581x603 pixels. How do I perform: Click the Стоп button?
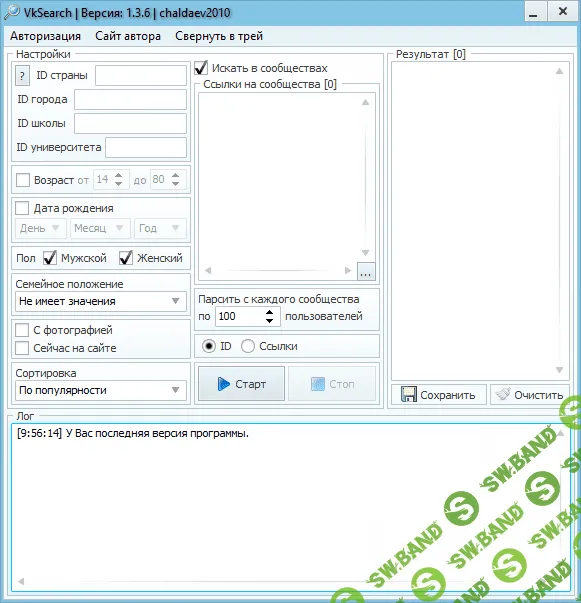332,384
